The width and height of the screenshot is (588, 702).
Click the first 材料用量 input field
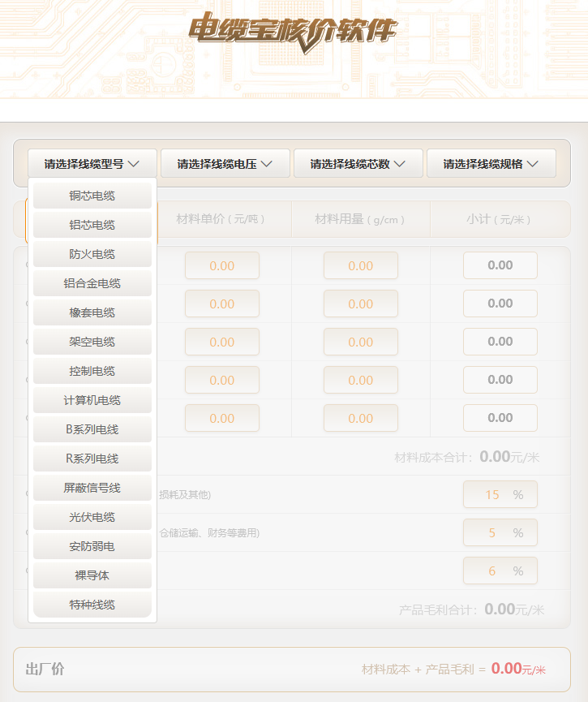(x=361, y=265)
